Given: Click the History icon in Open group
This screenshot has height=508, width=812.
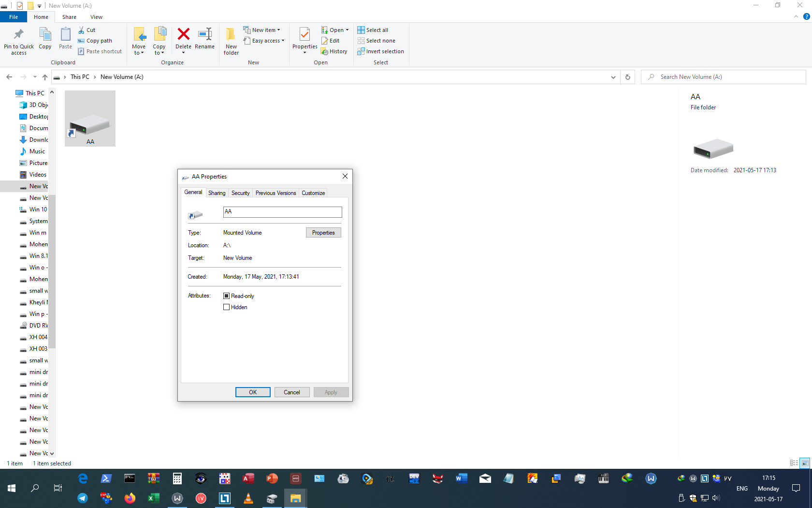Looking at the screenshot, I should pos(325,52).
